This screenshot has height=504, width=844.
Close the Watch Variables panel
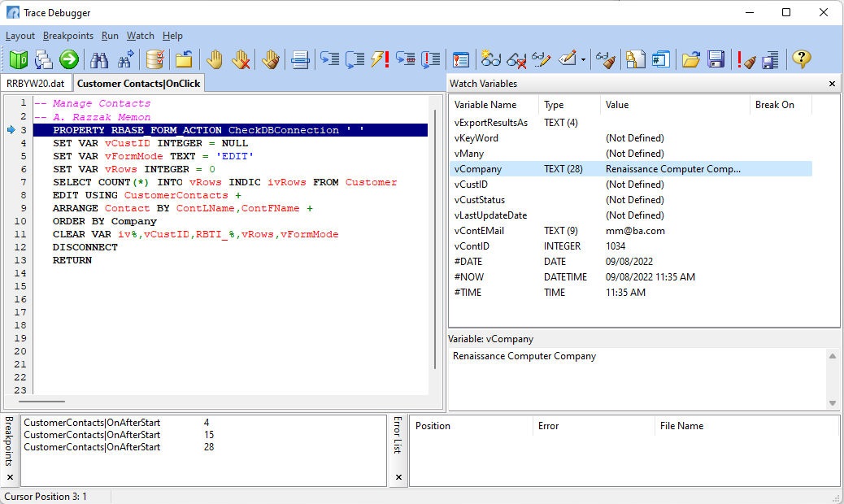pyautogui.click(x=832, y=84)
